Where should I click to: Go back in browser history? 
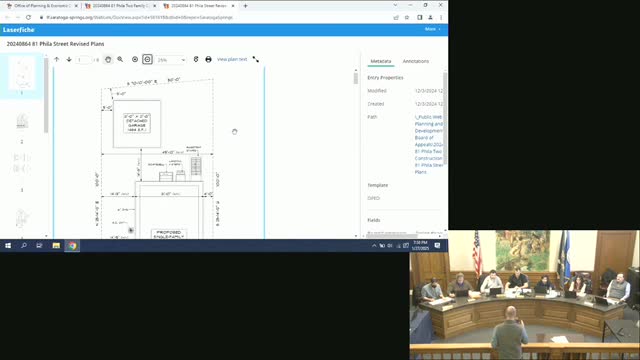(x=7, y=18)
